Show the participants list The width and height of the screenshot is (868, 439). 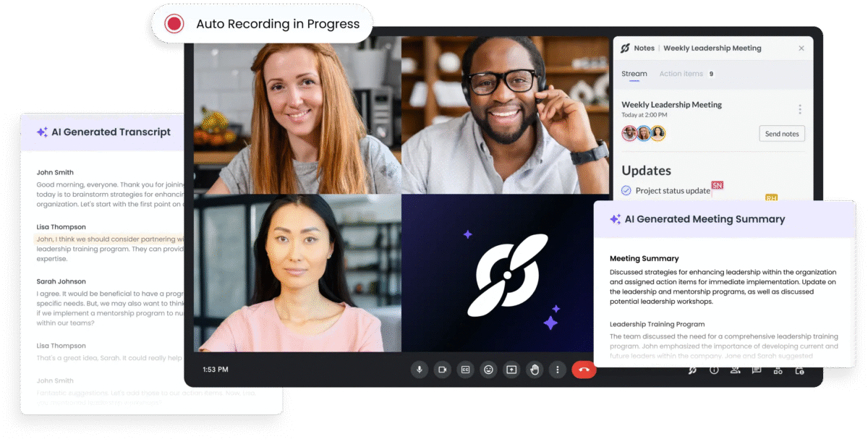[x=736, y=371]
